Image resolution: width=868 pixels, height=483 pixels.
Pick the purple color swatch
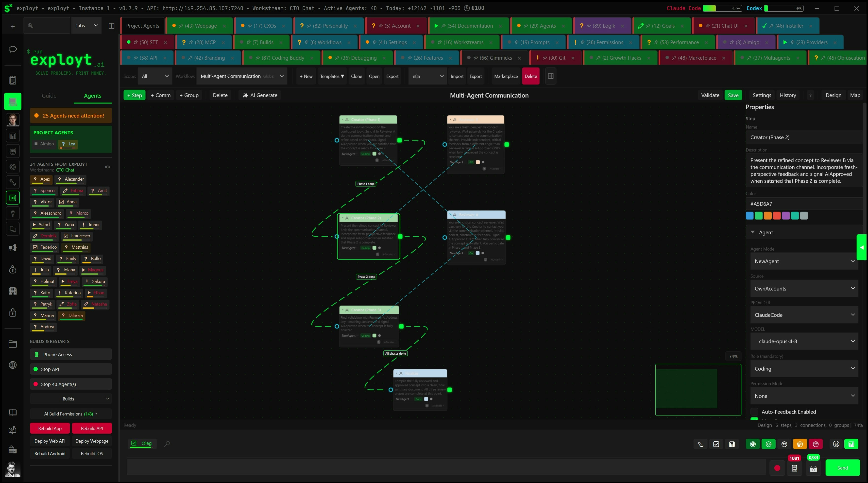coord(785,216)
